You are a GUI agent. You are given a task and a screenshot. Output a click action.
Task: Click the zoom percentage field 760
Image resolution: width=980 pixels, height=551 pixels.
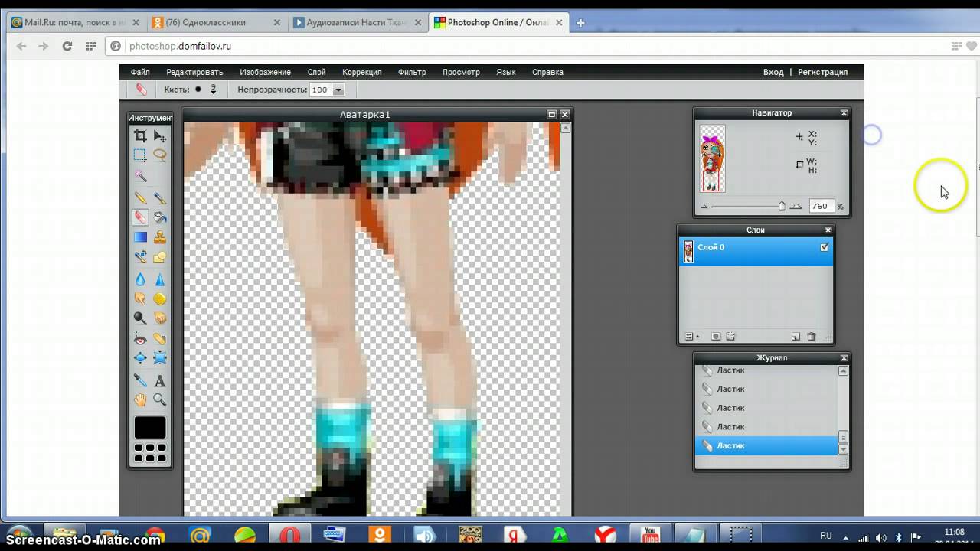820,206
